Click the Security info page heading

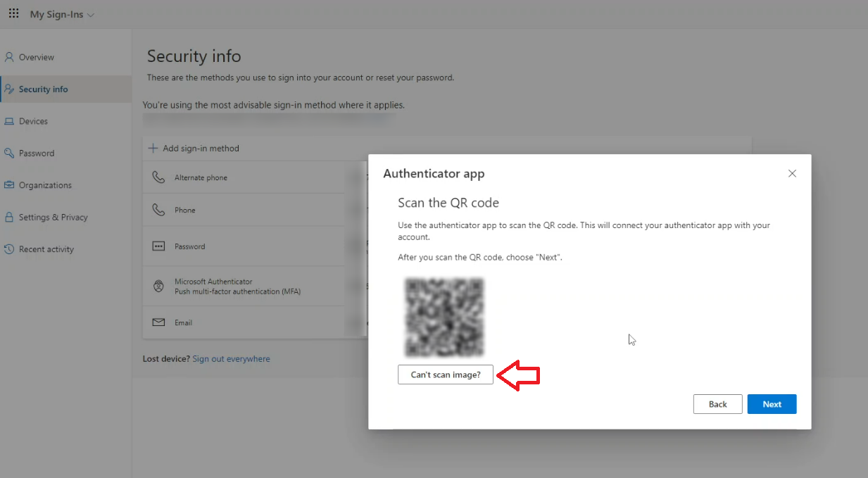click(x=194, y=56)
